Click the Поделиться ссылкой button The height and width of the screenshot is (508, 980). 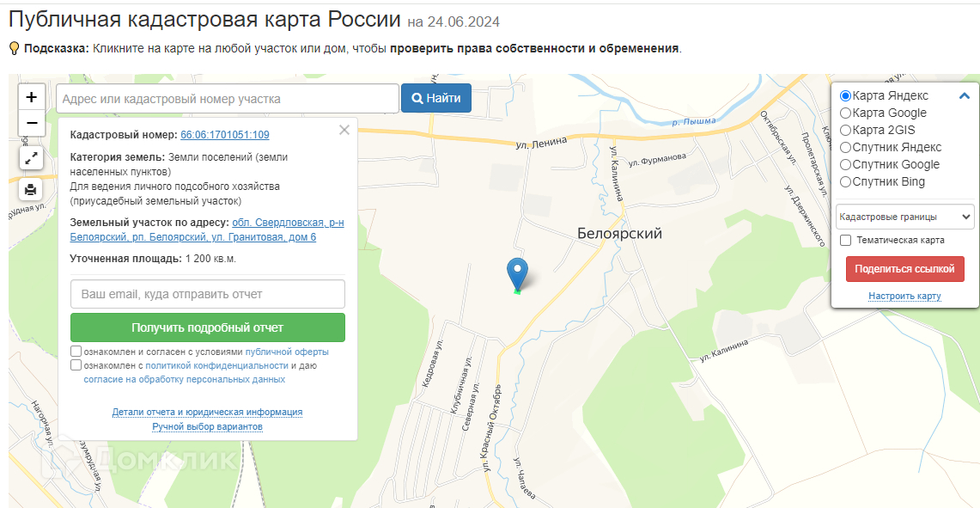(x=905, y=269)
